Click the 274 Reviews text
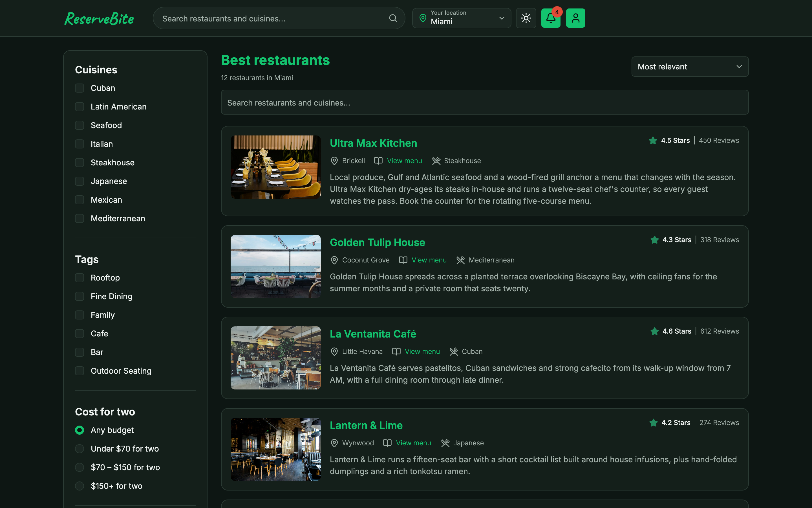 pyautogui.click(x=719, y=423)
